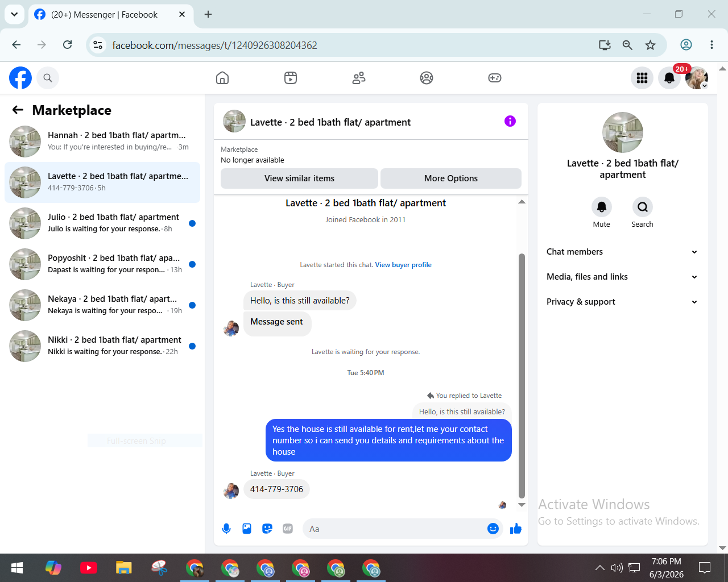The image size is (728, 582).
Task: Open the Facebook logo home link
Action: [20, 78]
